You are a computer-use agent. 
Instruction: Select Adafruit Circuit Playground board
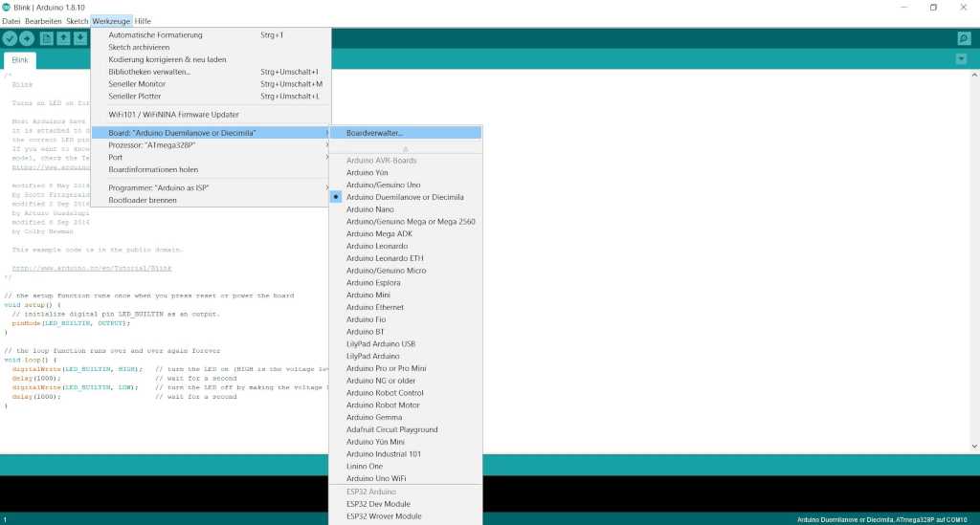pyautogui.click(x=406, y=429)
